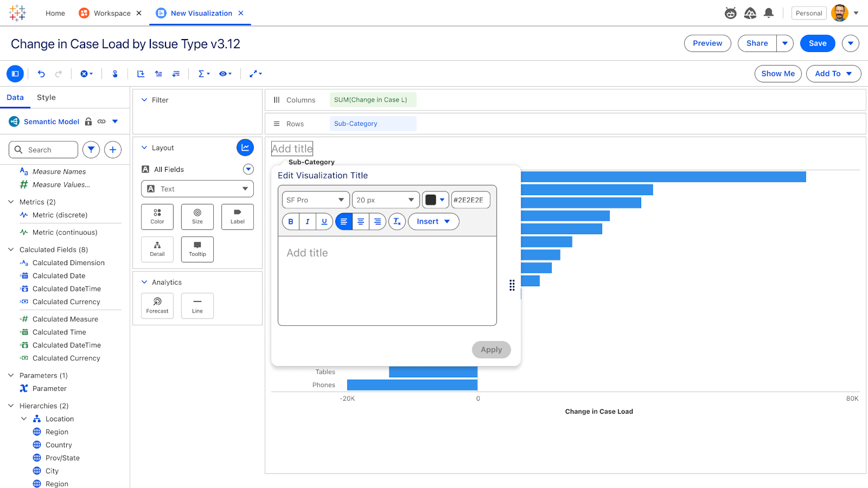Switch to the Style tab
This screenshot has height=488, width=868.
(x=46, y=98)
